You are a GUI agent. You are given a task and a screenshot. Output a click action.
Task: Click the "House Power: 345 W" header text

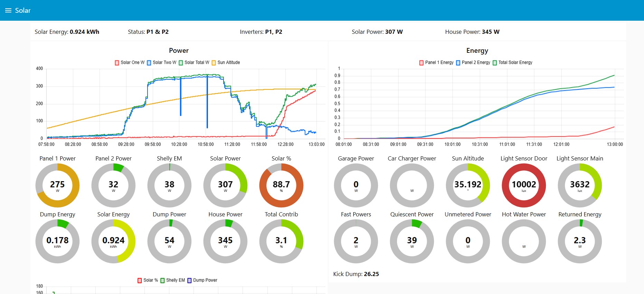[x=472, y=32]
